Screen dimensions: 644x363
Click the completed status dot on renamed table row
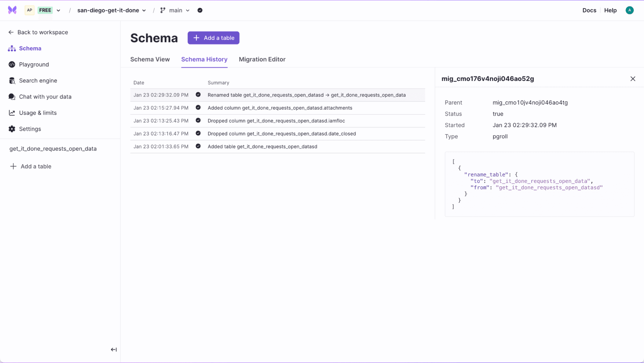[x=198, y=95]
